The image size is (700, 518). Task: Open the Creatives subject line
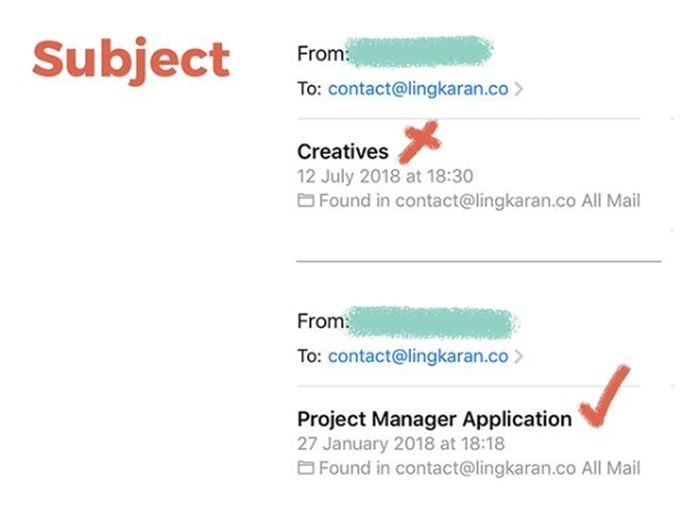point(343,152)
